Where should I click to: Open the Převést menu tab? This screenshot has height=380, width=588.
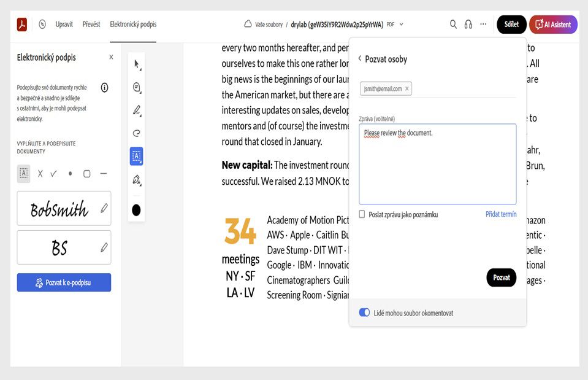point(91,25)
